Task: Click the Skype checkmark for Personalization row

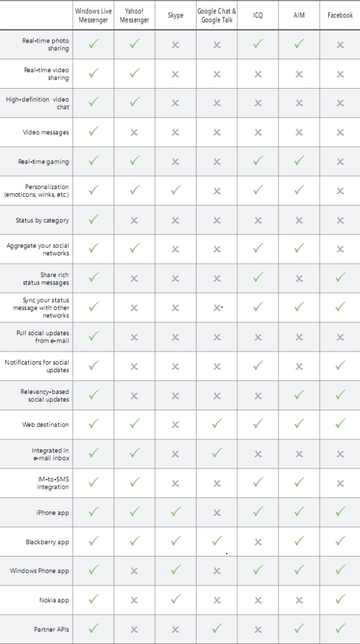Action: click(x=175, y=190)
